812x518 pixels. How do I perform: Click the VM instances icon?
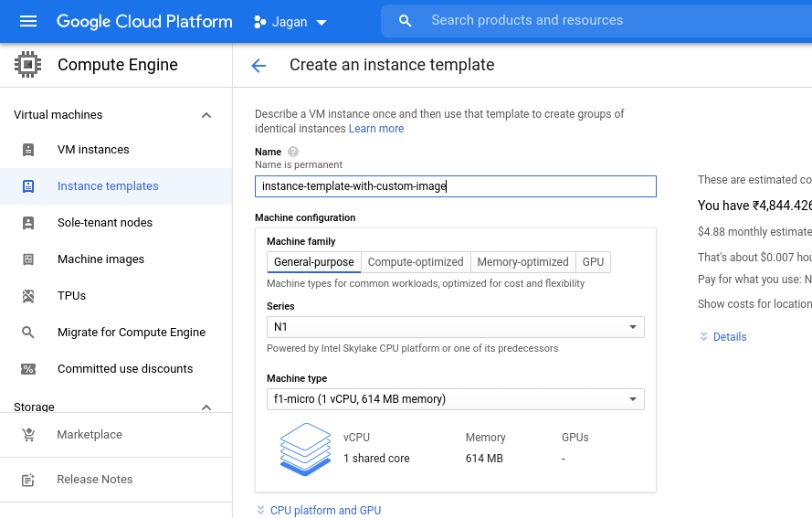point(28,150)
